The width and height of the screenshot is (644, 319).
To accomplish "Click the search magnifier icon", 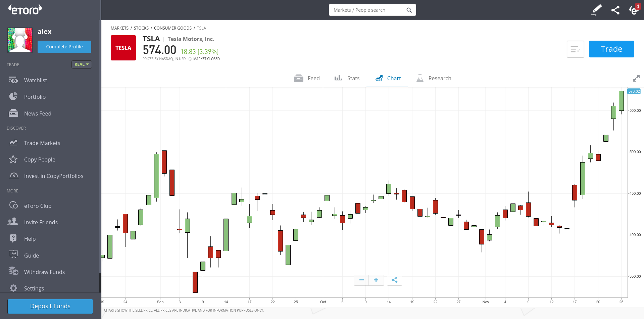I will coord(409,10).
